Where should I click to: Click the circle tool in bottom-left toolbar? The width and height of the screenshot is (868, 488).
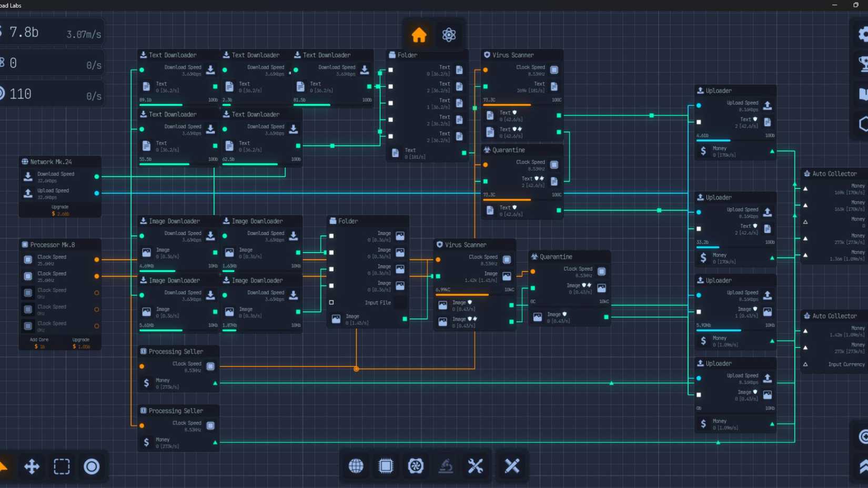point(92,466)
